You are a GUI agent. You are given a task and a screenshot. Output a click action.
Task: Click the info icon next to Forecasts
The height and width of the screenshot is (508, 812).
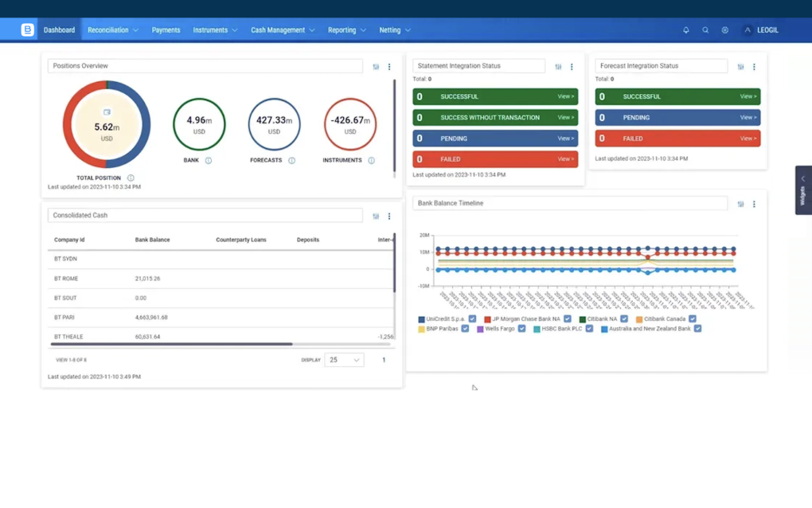[291, 161]
